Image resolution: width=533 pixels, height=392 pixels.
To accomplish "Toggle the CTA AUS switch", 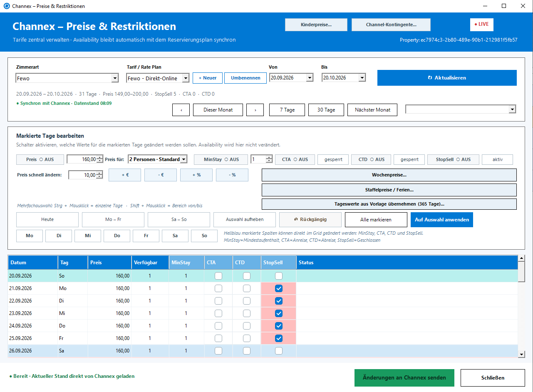I will (295, 159).
